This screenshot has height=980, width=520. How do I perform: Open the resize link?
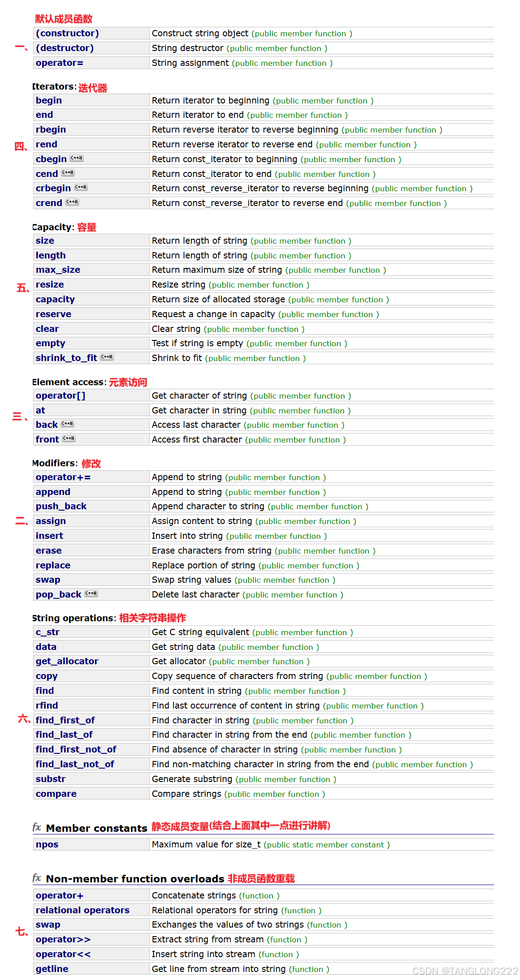[x=50, y=284]
